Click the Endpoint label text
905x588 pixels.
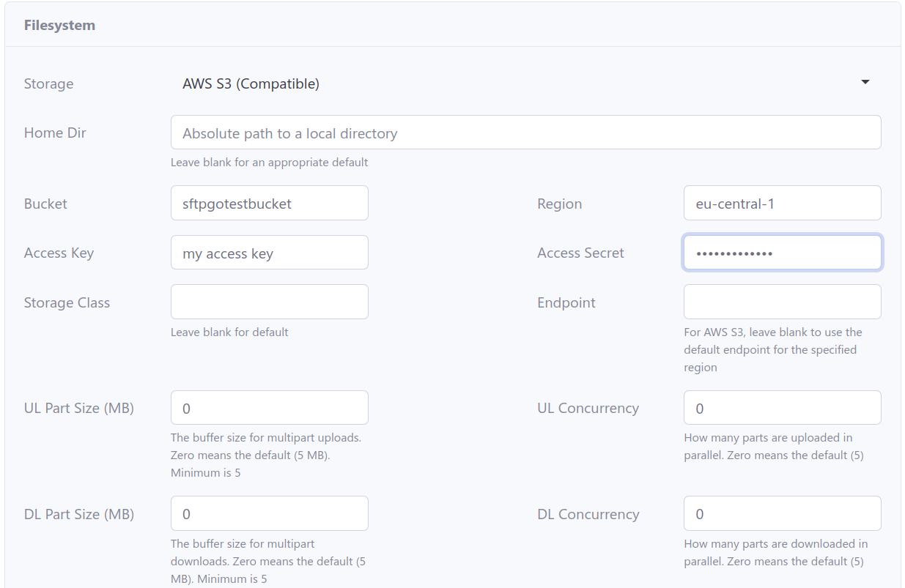click(x=566, y=302)
